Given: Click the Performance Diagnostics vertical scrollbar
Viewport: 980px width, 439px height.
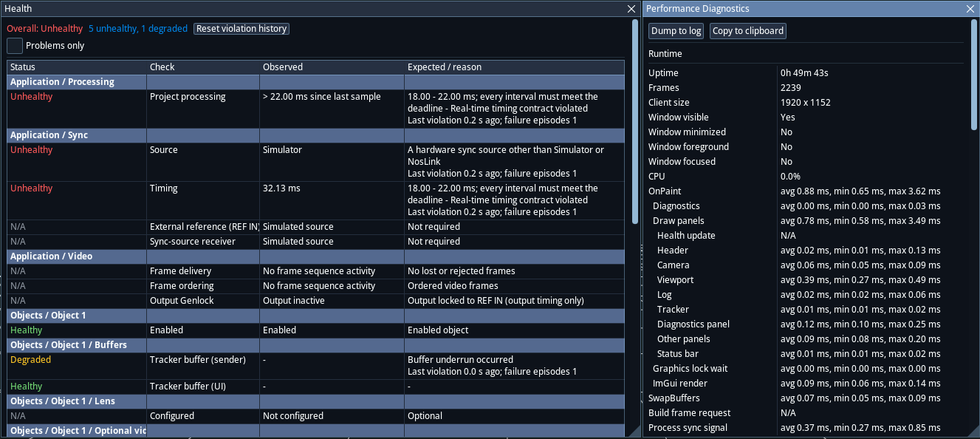Looking at the screenshot, I should click(x=974, y=74).
